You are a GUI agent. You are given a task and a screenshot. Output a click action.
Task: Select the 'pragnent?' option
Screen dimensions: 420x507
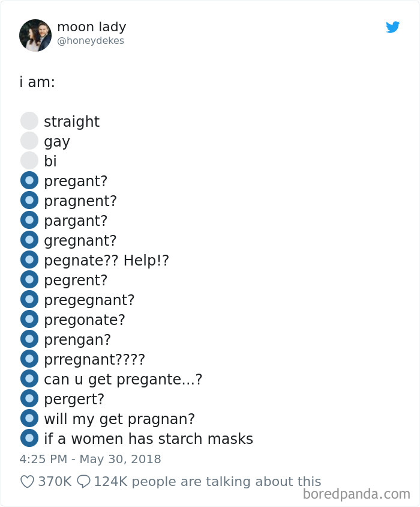(29, 199)
